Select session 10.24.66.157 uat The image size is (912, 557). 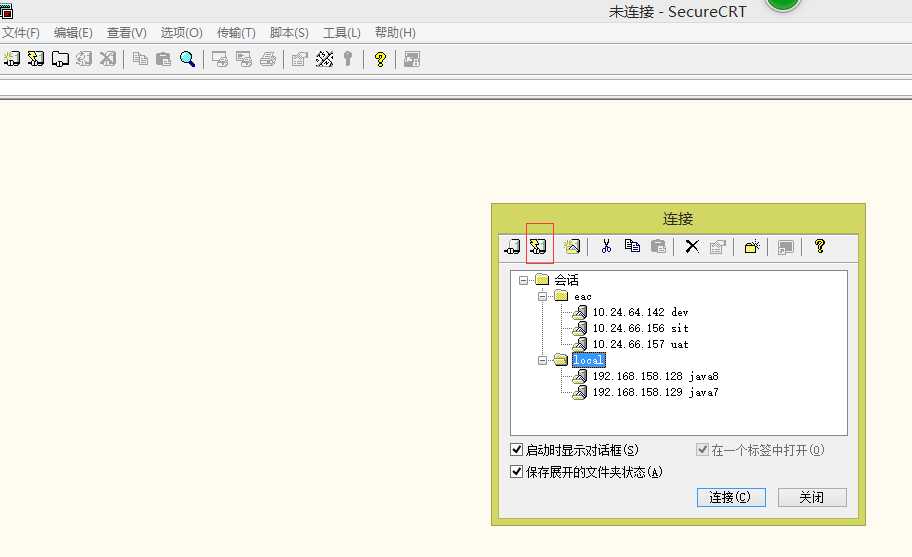tap(640, 344)
